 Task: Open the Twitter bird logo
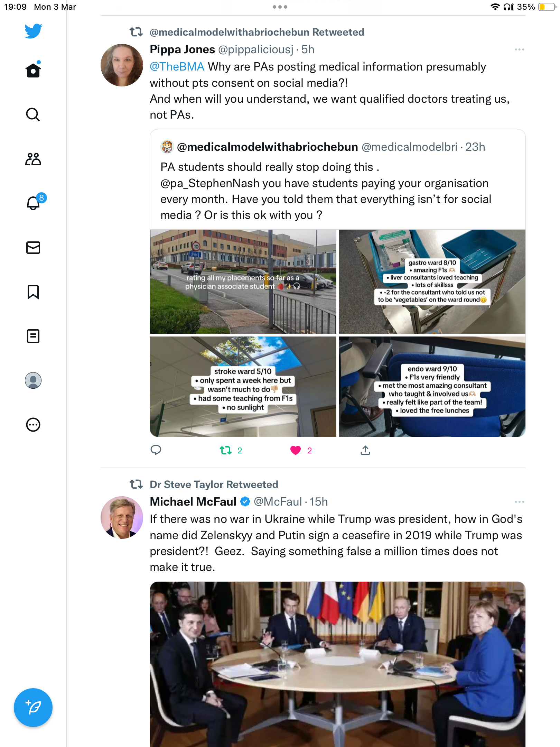click(x=33, y=31)
